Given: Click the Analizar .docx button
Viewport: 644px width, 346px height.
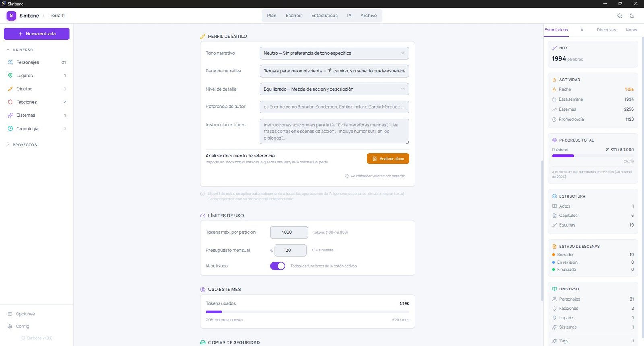Looking at the screenshot, I should pyautogui.click(x=388, y=159).
